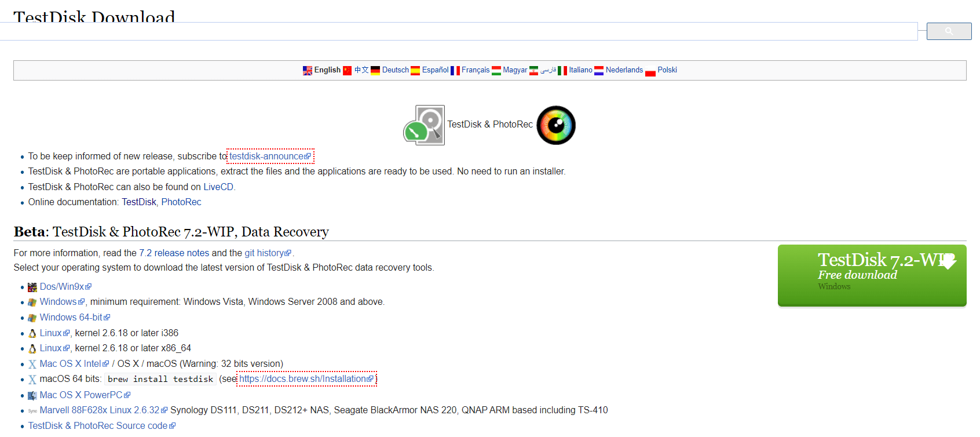Download Mac OS X Intel build
The width and height of the screenshot is (980, 437).
pos(74,364)
